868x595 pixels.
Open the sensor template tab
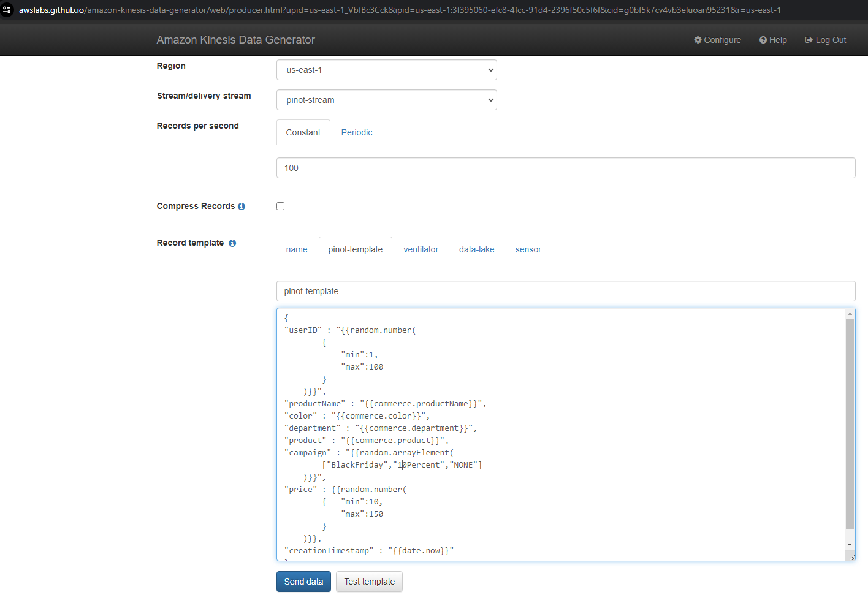click(x=528, y=249)
